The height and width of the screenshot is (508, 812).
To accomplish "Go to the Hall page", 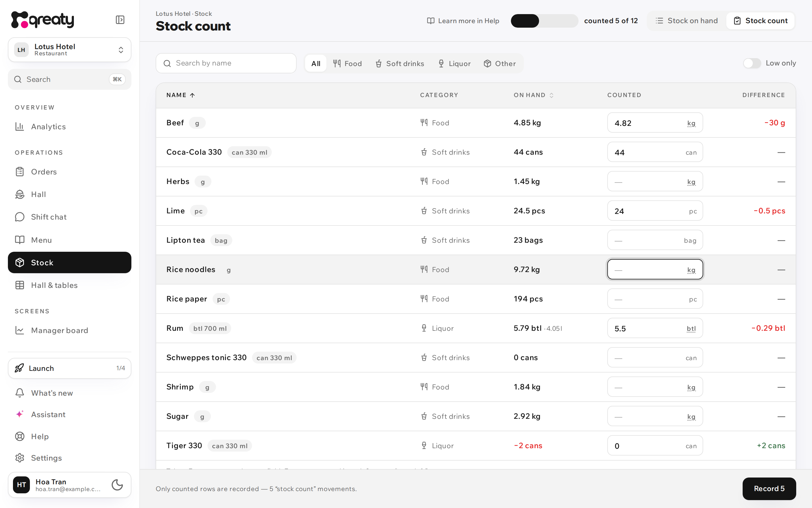I will pyautogui.click(x=69, y=194).
